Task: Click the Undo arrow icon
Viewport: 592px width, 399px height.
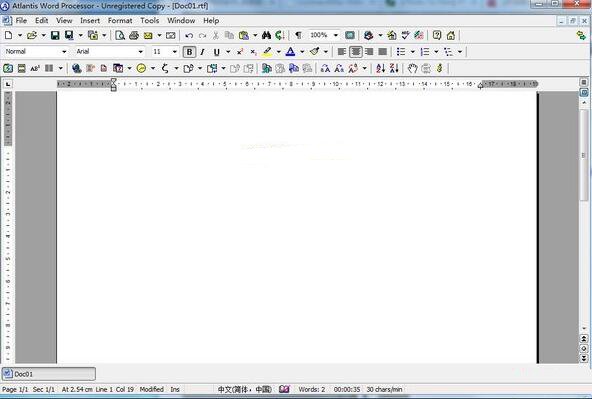Action: (189, 35)
